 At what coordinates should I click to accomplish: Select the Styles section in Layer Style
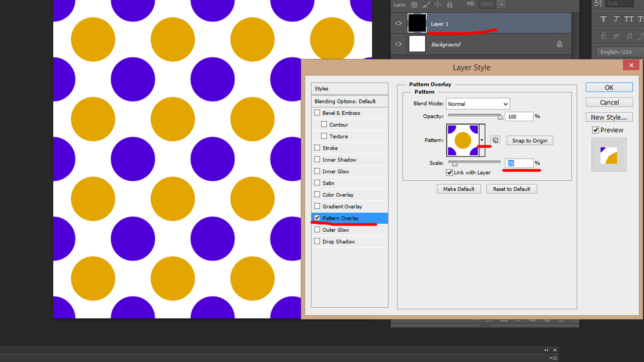(x=350, y=88)
